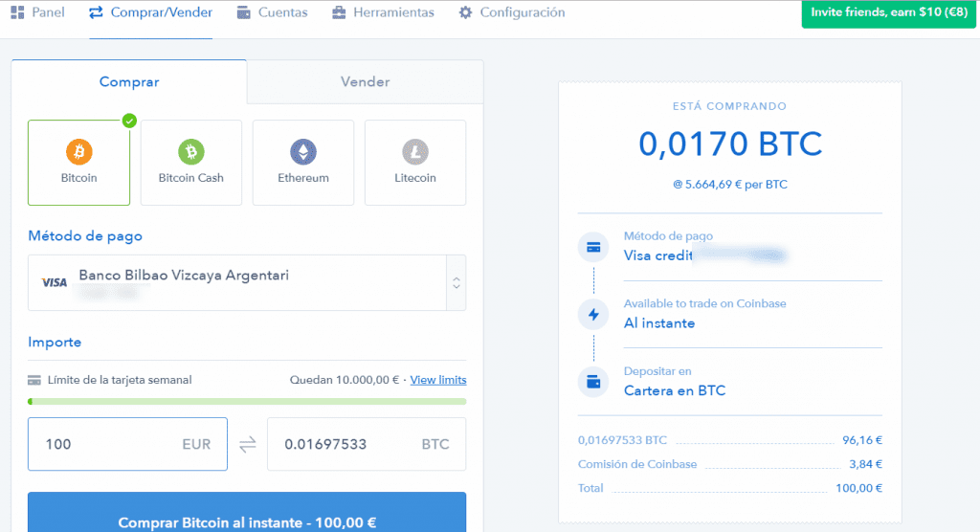Click the Comisión de Coinbase row label
Screen dimensions: 980x532
pyautogui.click(x=636, y=464)
